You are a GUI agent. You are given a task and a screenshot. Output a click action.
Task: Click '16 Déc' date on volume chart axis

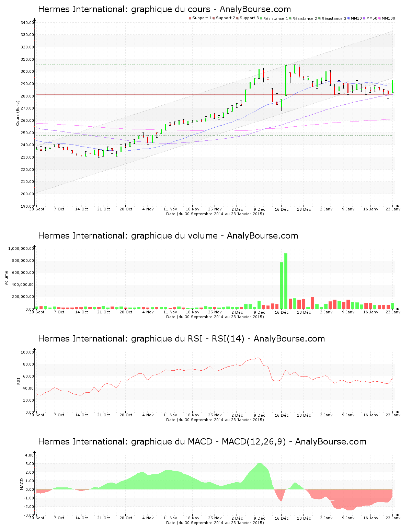pyautogui.click(x=282, y=312)
